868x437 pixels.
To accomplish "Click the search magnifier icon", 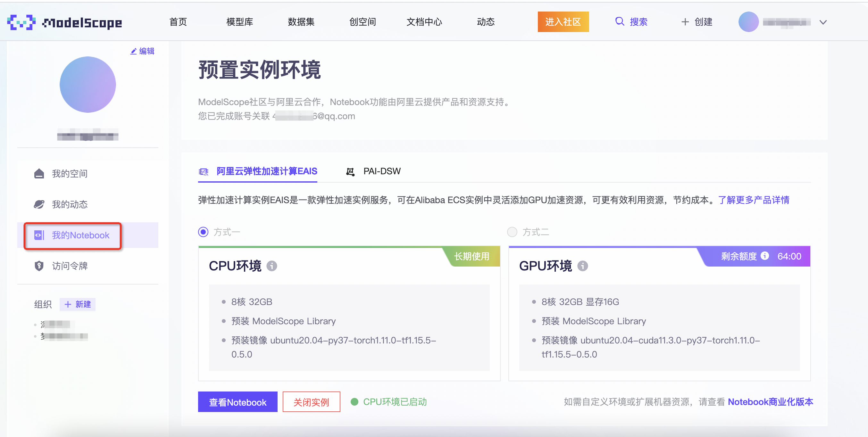I will 619,21.
